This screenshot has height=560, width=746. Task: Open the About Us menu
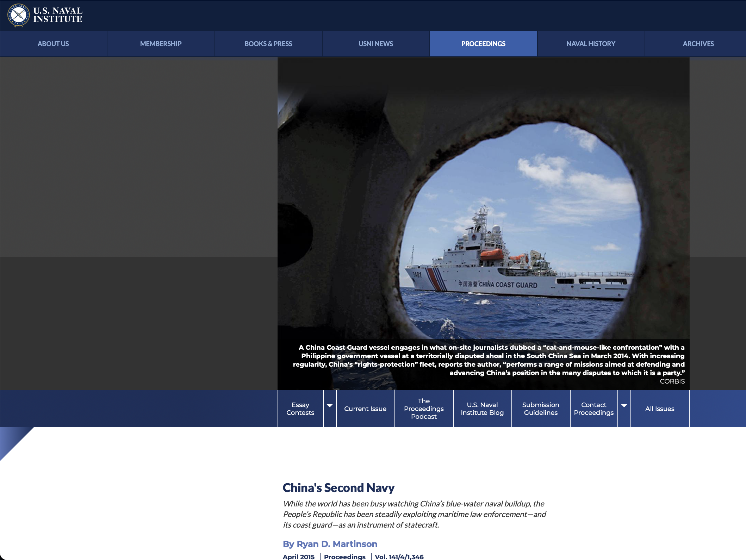click(53, 44)
